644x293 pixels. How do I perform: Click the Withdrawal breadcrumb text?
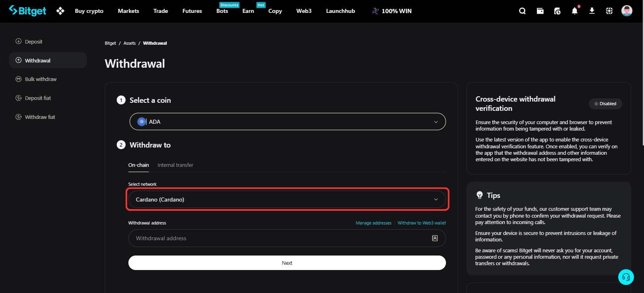[155, 43]
